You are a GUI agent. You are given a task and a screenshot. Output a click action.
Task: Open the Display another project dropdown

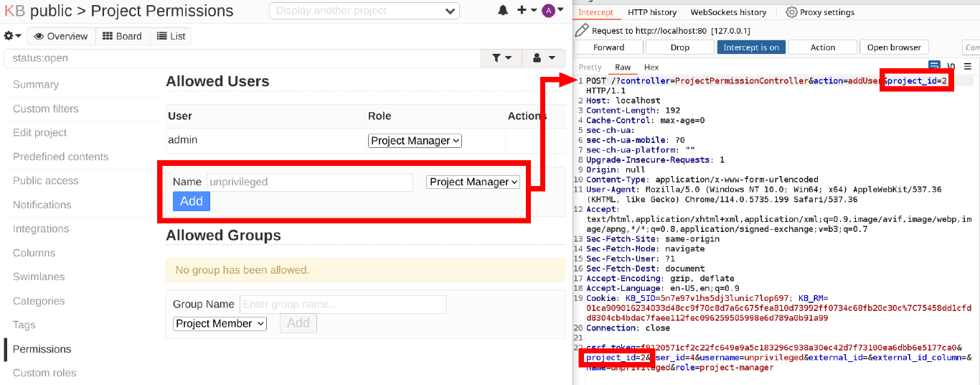click(x=364, y=11)
